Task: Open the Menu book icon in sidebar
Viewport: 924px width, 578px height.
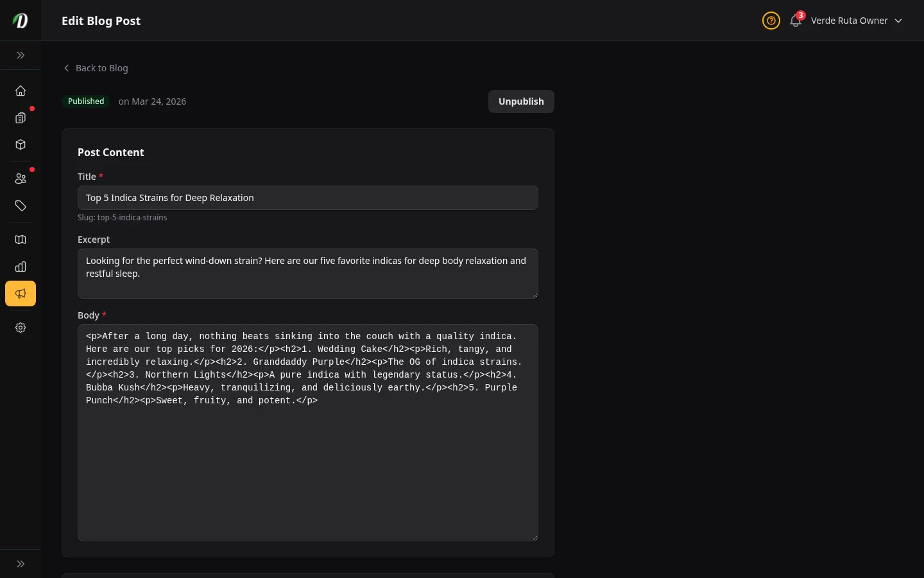Action: tap(21, 240)
